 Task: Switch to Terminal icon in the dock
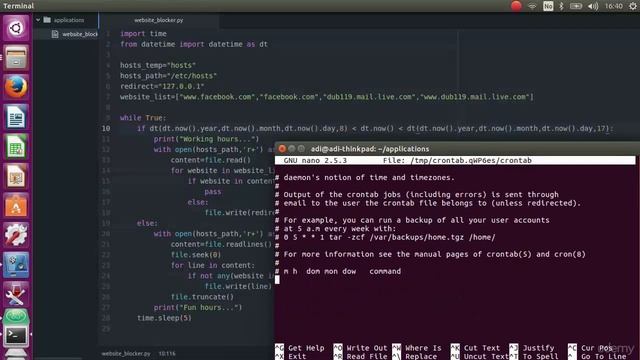point(16,336)
